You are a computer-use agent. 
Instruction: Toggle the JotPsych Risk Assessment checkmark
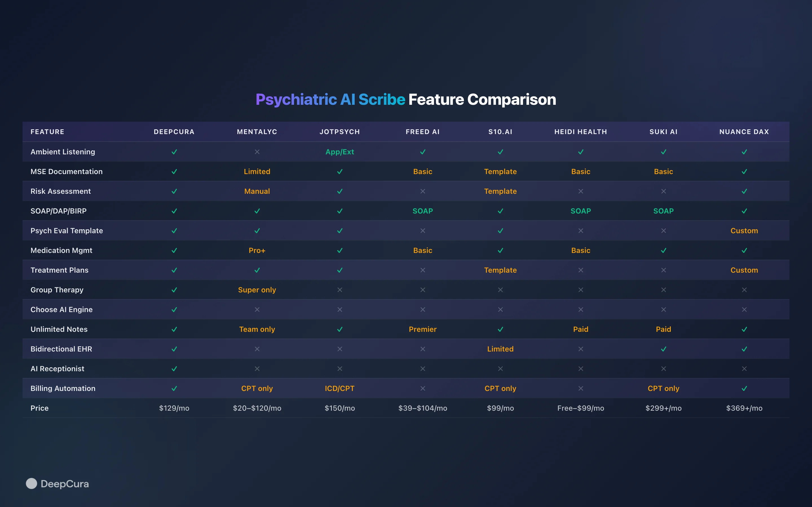point(340,191)
